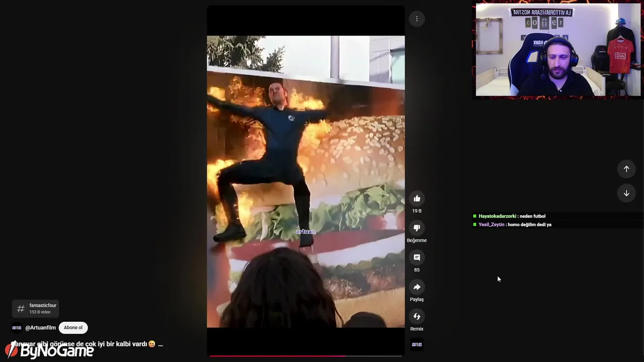Dislike the short via Beğenme thumbs down
The image size is (644, 362).
click(417, 228)
